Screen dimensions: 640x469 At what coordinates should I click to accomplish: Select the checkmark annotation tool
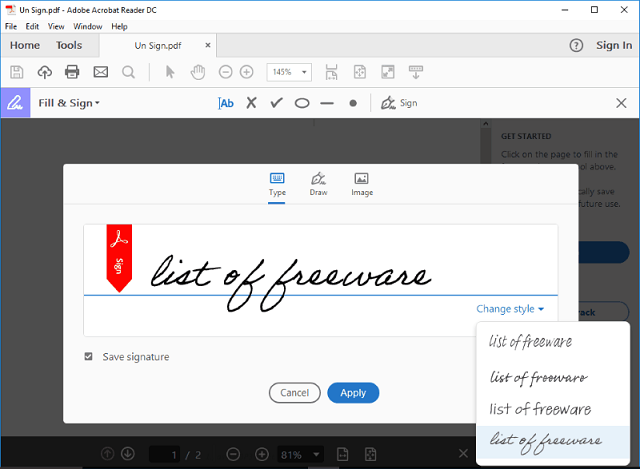tap(277, 103)
